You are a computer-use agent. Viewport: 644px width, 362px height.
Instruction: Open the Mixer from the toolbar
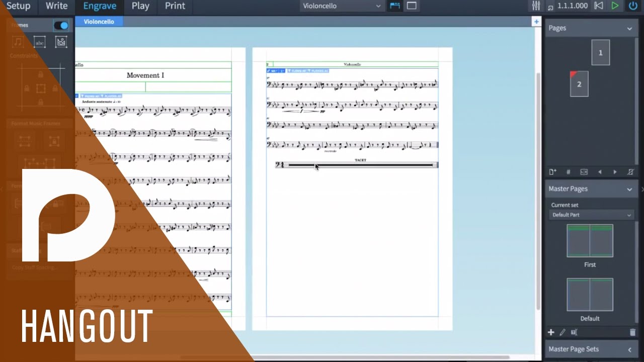pos(536,6)
